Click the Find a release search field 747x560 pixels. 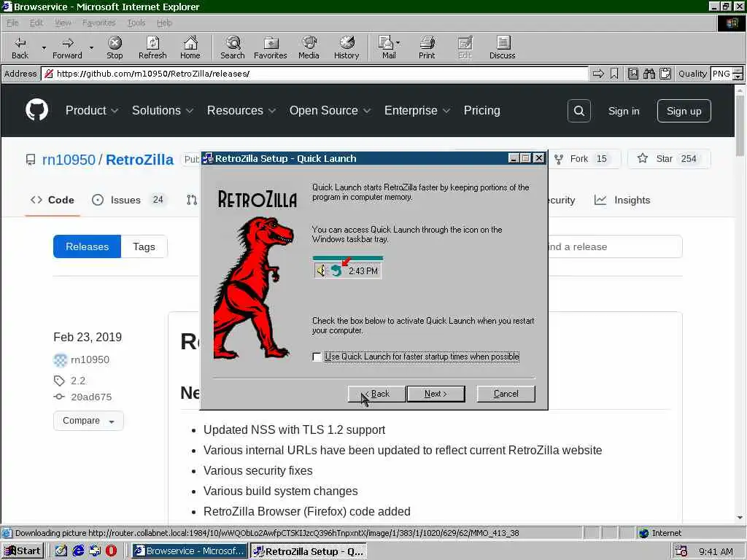(615, 246)
